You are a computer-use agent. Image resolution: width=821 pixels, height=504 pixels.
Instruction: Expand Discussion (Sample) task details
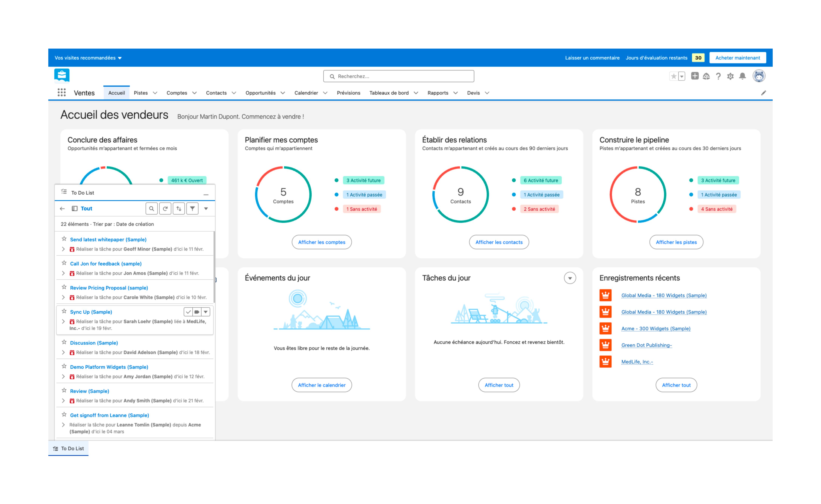(x=63, y=352)
